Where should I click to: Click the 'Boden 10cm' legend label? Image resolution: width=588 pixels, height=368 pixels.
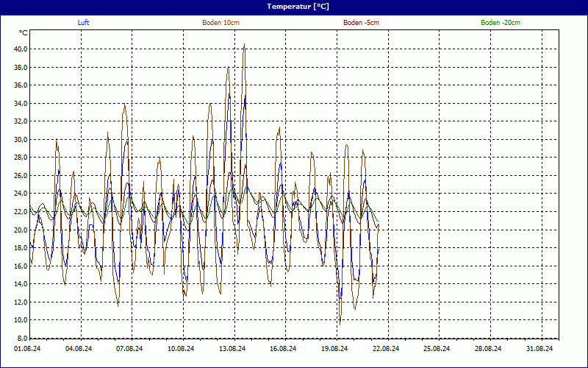221,23
